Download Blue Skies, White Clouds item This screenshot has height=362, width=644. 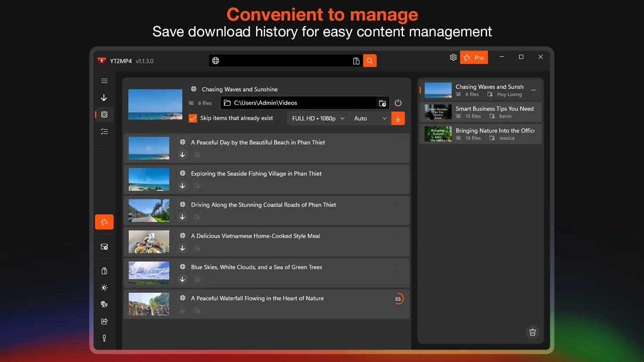[x=182, y=279]
